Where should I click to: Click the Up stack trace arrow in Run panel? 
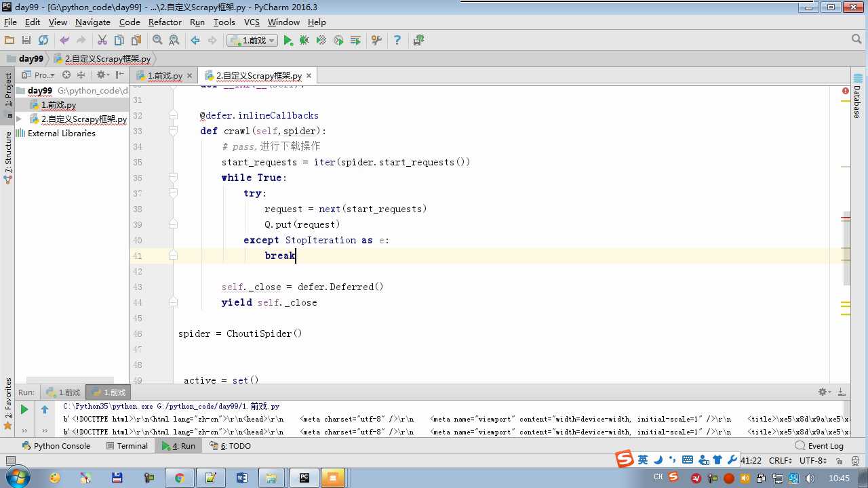(45, 409)
